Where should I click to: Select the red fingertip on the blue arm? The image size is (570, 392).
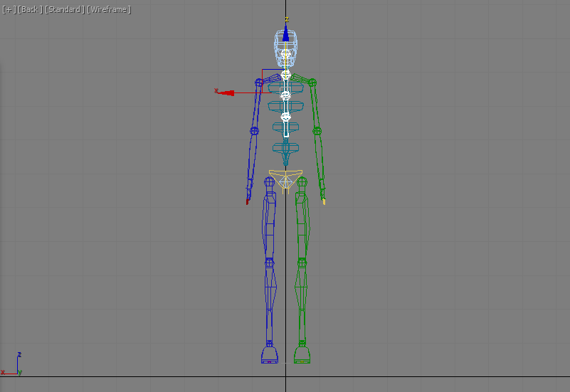247,201
